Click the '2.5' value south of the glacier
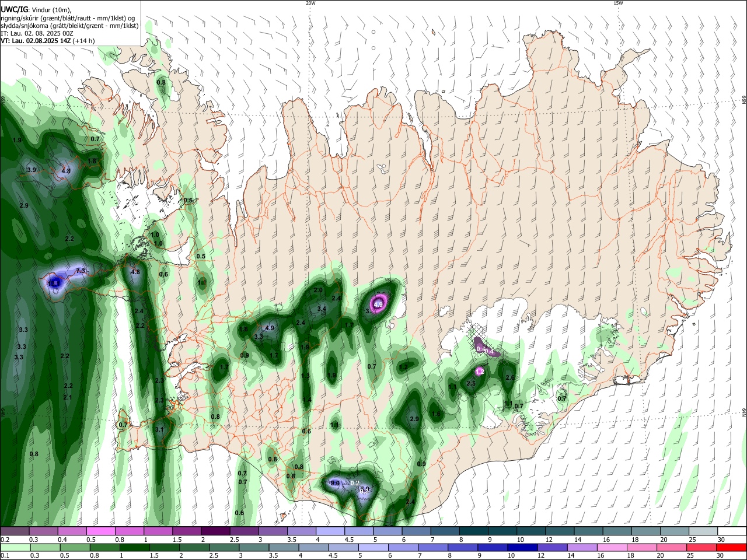The height and width of the screenshot is (560, 747). click(x=471, y=383)
